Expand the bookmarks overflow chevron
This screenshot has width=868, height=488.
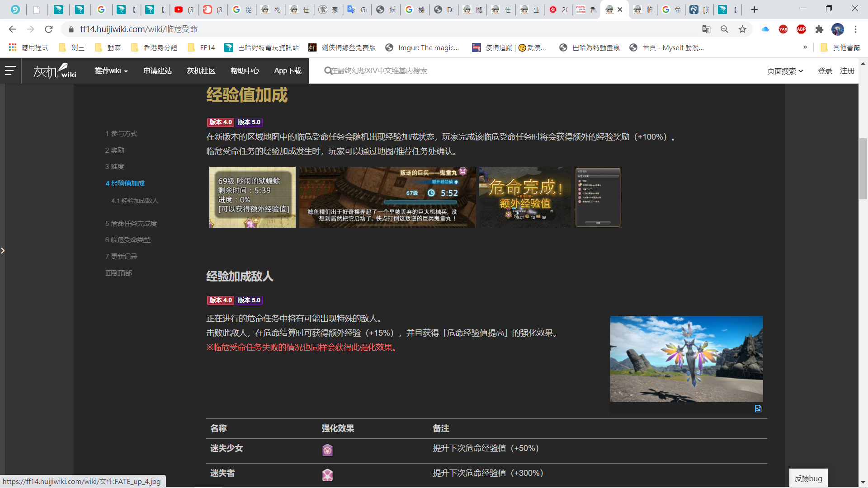(805, 47)
